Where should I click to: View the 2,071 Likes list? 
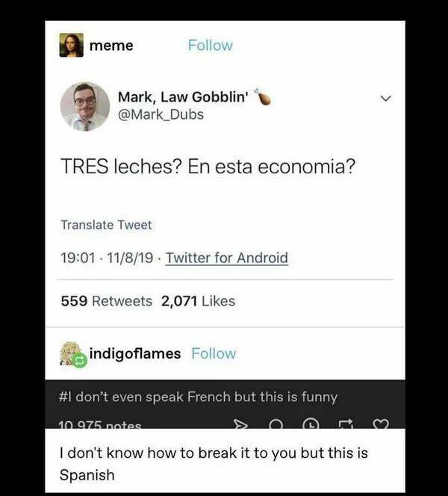(198, 301)
